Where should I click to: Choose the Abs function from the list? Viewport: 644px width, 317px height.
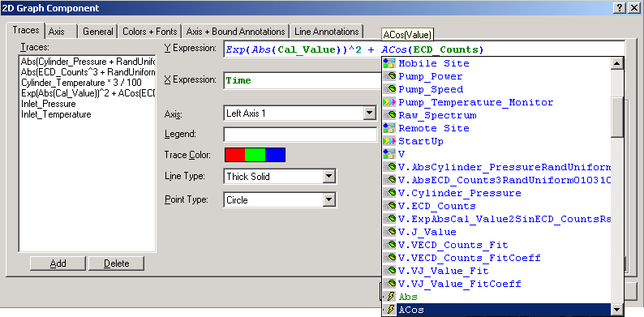point(496,297)
